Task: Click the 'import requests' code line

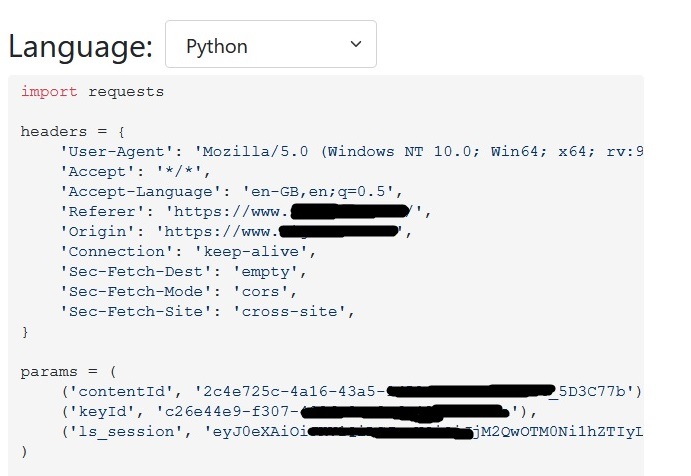Action: coord(92,92)
